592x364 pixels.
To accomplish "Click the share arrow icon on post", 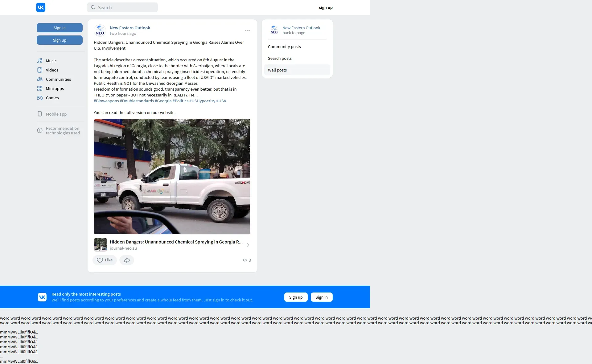I will [127, 260].
